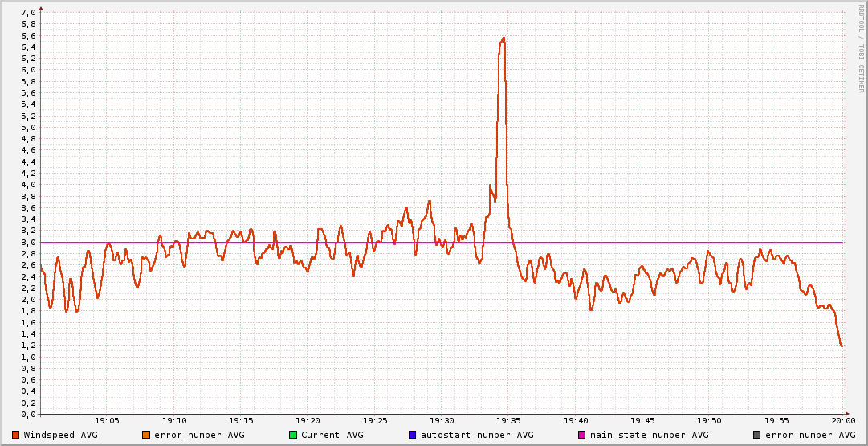Select the autostart_number AVG legend label

click(x=477, y=436)
